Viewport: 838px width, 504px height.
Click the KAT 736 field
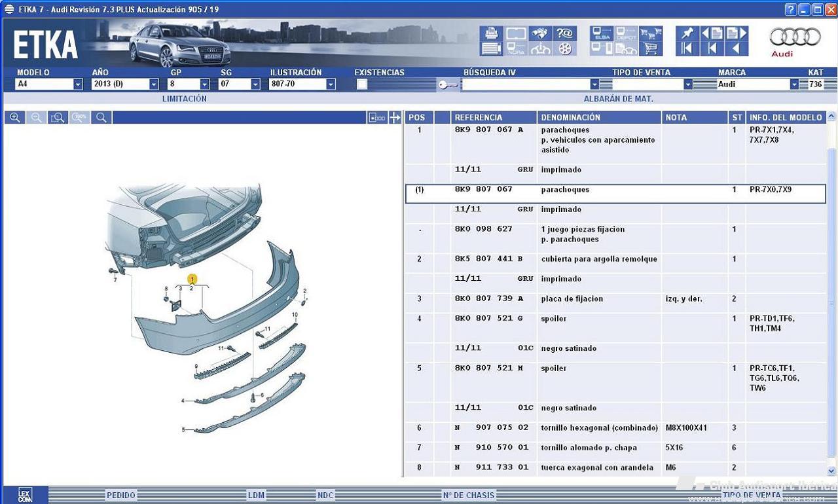[x=816, y=84]
